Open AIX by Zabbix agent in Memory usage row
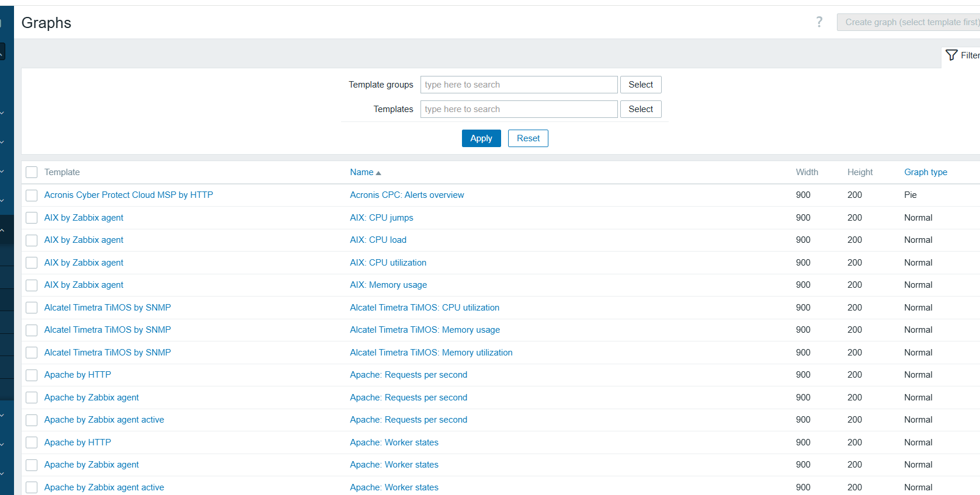The image size is (980, 495). pos(84,285)
